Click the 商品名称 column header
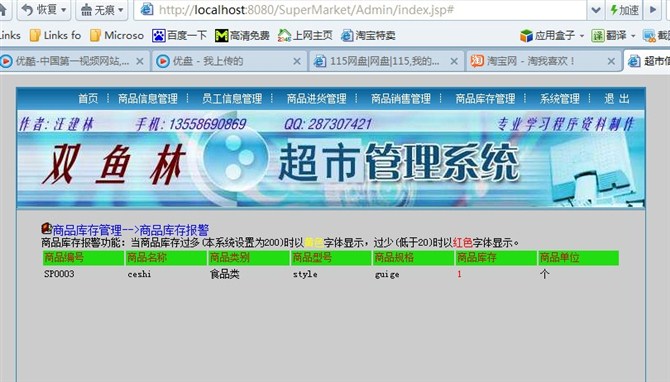This screenshot has height=382, width=670. coord(166,258)
